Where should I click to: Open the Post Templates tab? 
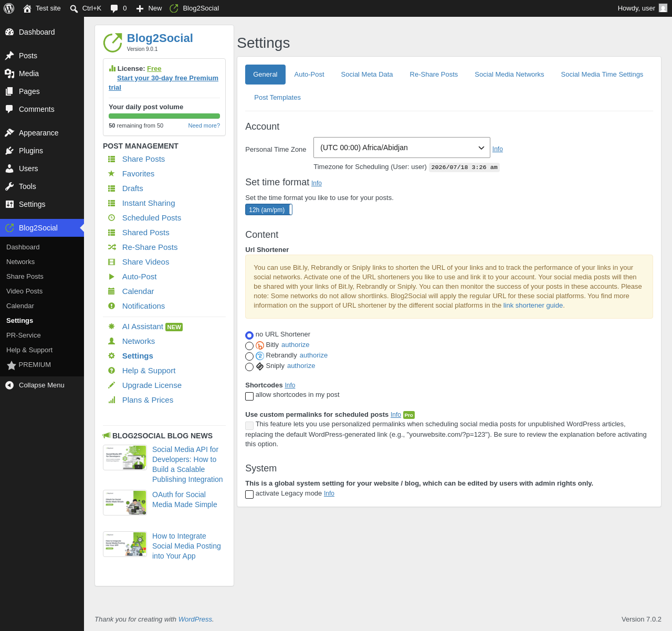pyautogui.click(x=277, y=98)
